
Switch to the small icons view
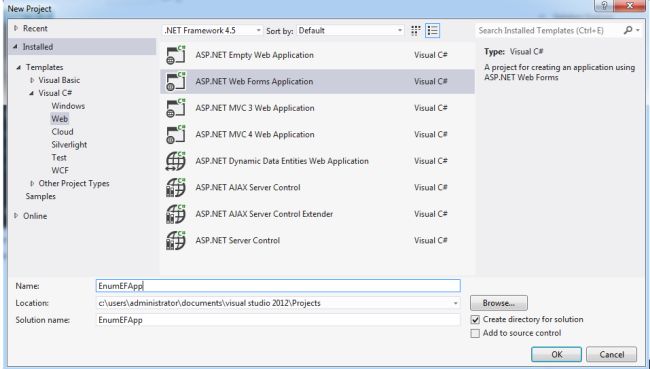(x=415, y=31)
